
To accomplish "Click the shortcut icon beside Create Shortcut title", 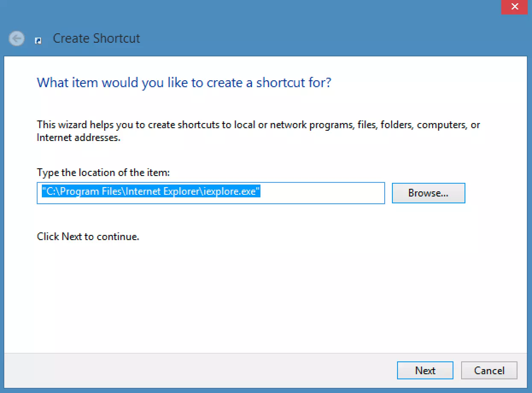I will coord(38,40).
